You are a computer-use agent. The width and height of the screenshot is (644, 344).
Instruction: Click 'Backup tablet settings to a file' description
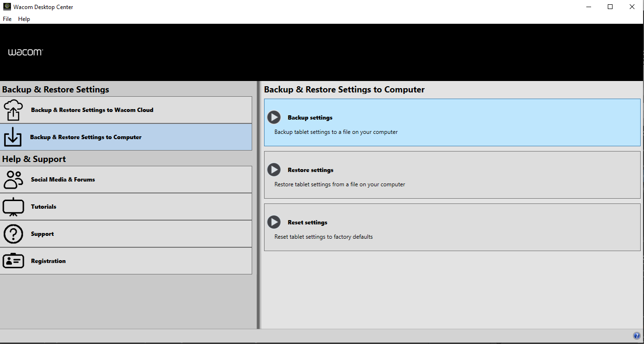click(336, 132)
